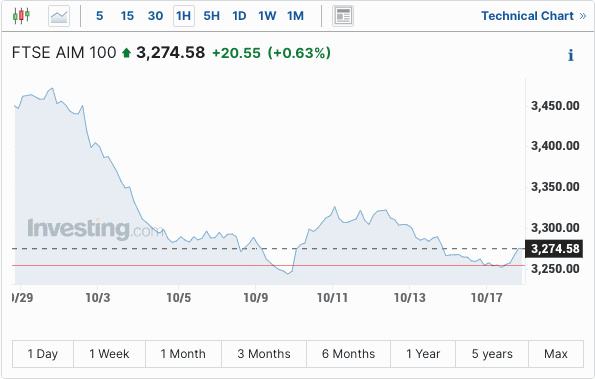Open the news overlay icon
595x379 pixels.
coord(343,16)
